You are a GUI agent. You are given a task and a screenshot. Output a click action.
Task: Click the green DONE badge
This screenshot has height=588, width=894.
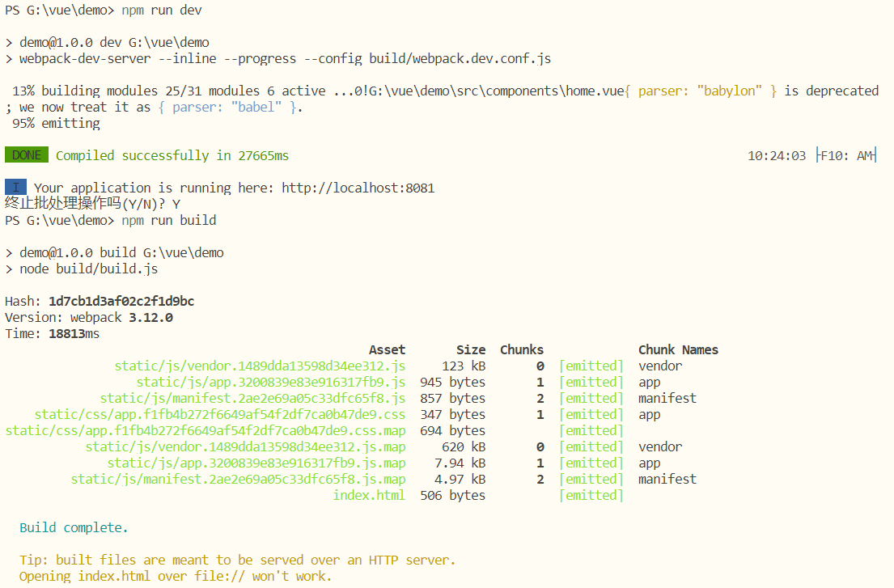click(x=26, y=155)
